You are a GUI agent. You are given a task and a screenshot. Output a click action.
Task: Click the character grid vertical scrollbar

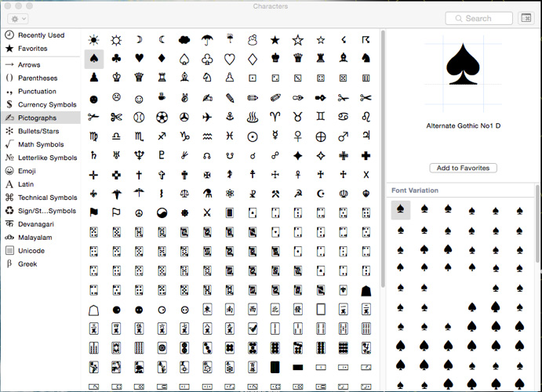(383, 159)
